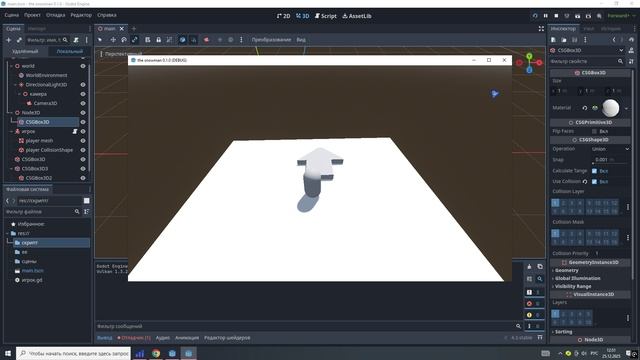Copy the output log selection icon

(540, 267)
